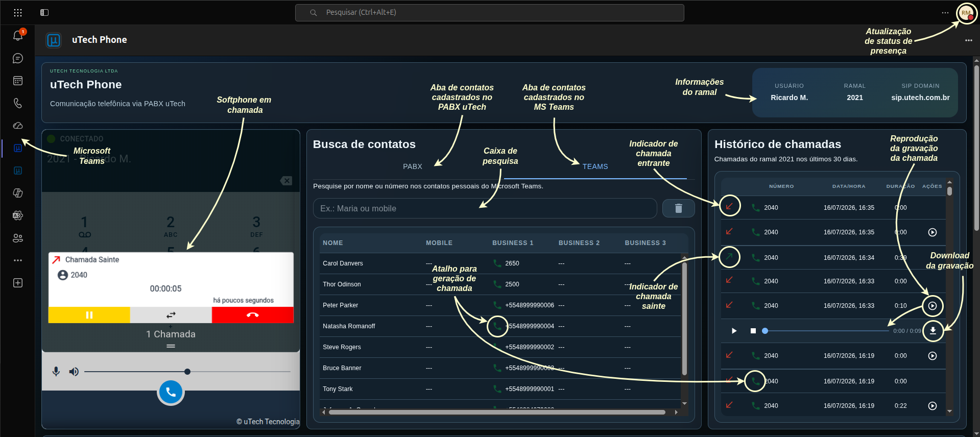Click the contact search input field
This screenshot has width=980, height=437.
485,208
